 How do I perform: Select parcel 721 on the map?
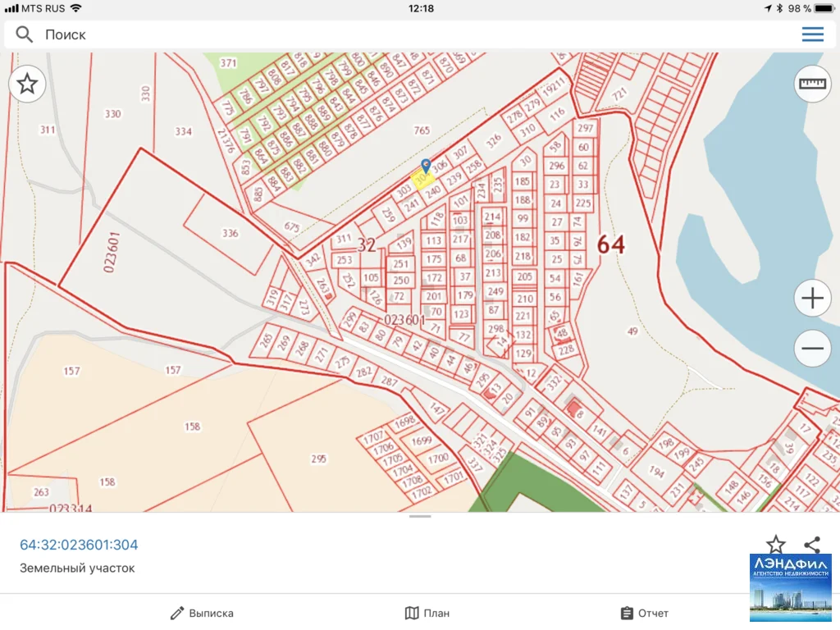(x=619, y=95)
